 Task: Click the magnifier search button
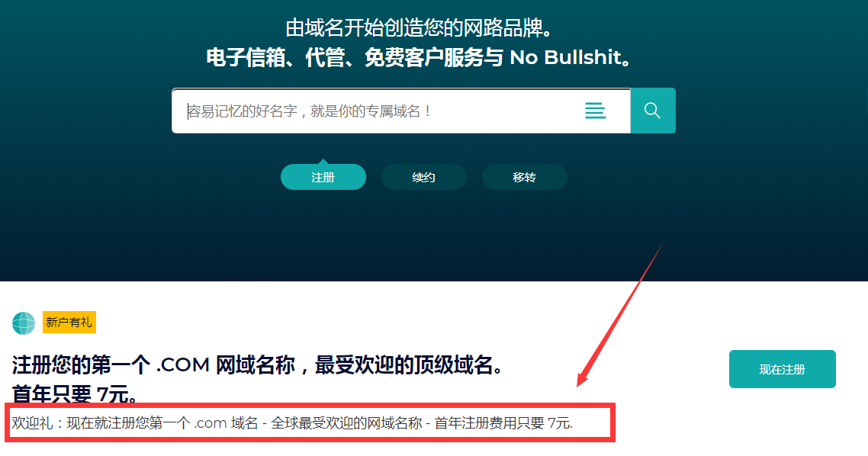tap(653, 111)
